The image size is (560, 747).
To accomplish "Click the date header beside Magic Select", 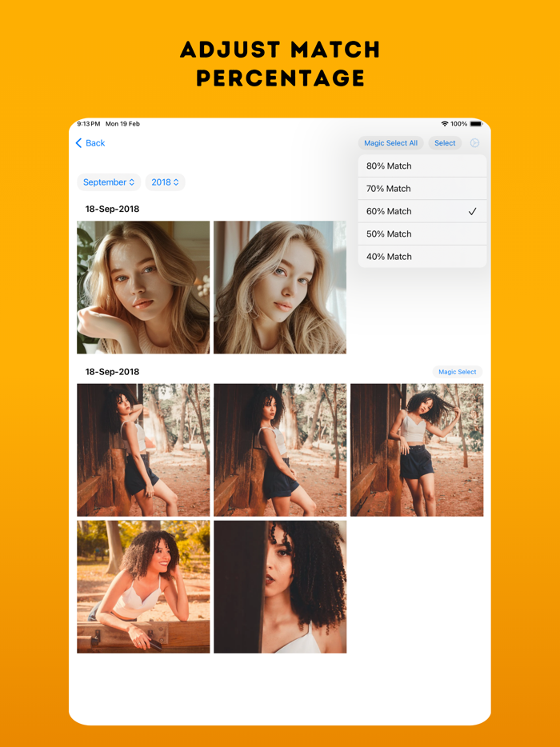I will pyautogui.click(x=112, y=372).
